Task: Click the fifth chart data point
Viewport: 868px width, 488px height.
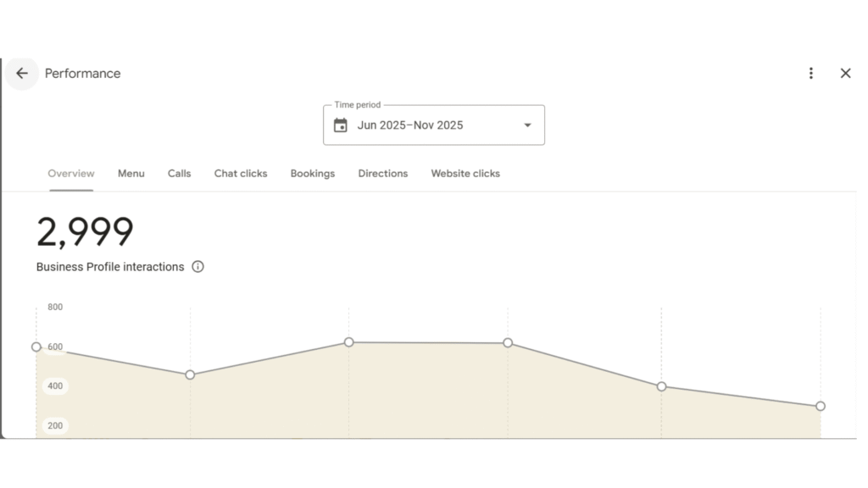Action: pos(662,386)
